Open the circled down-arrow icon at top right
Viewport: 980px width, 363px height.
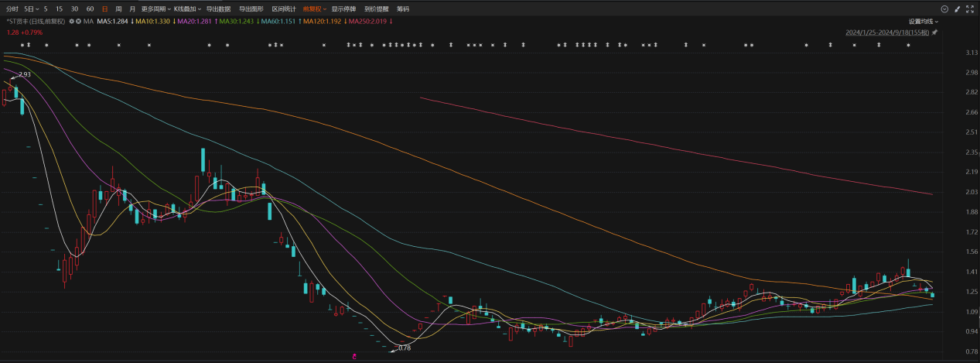944,9
